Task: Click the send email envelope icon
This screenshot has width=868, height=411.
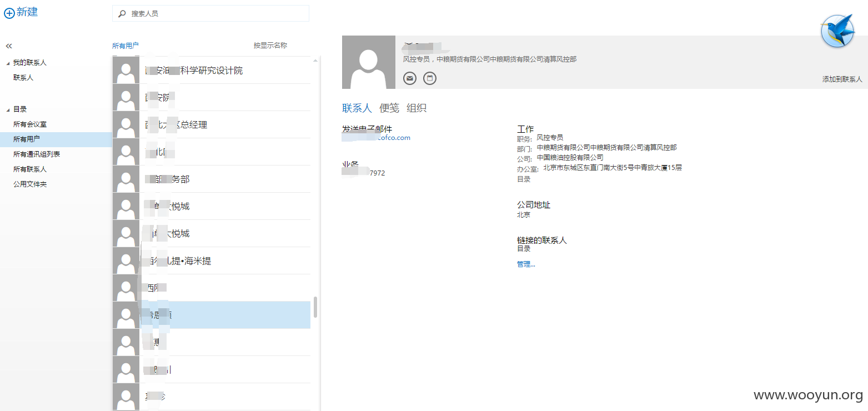Action: 410,78
